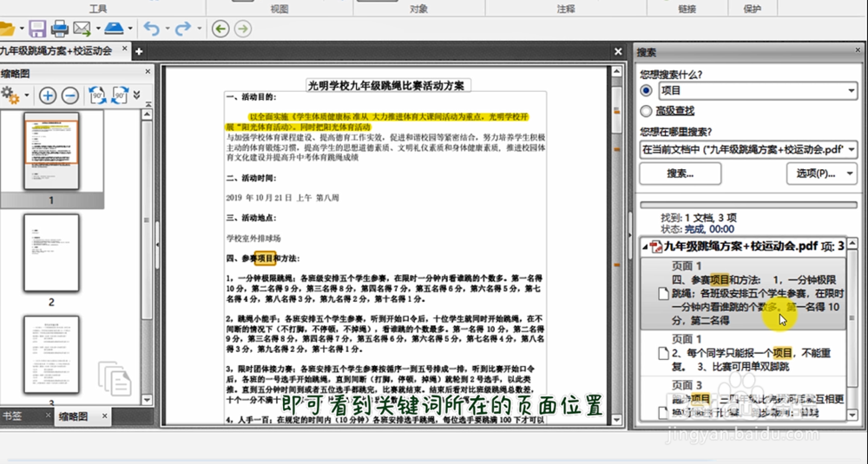
Task: Select page 1 thumbnail
Action: tap(51, 151)
